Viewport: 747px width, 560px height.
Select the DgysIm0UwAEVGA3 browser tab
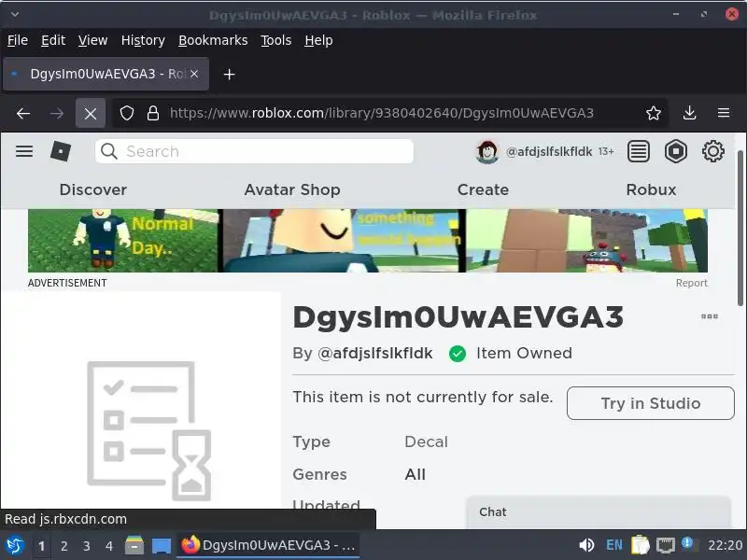tap(106, 74)
